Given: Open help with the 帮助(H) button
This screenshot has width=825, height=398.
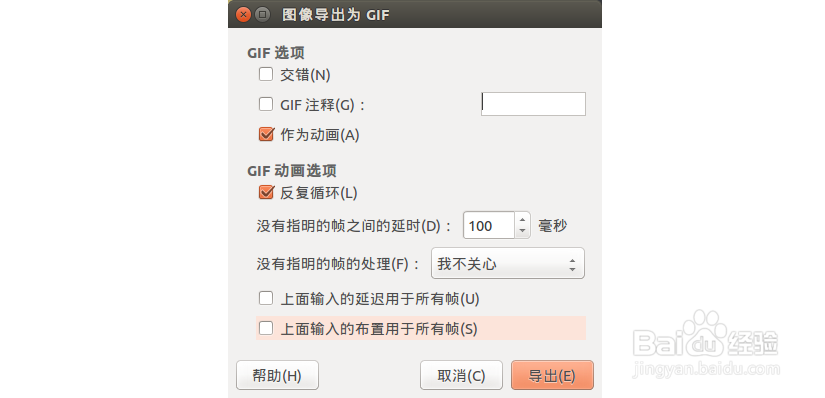Looking at the screenshot, I should coord(277,375).
